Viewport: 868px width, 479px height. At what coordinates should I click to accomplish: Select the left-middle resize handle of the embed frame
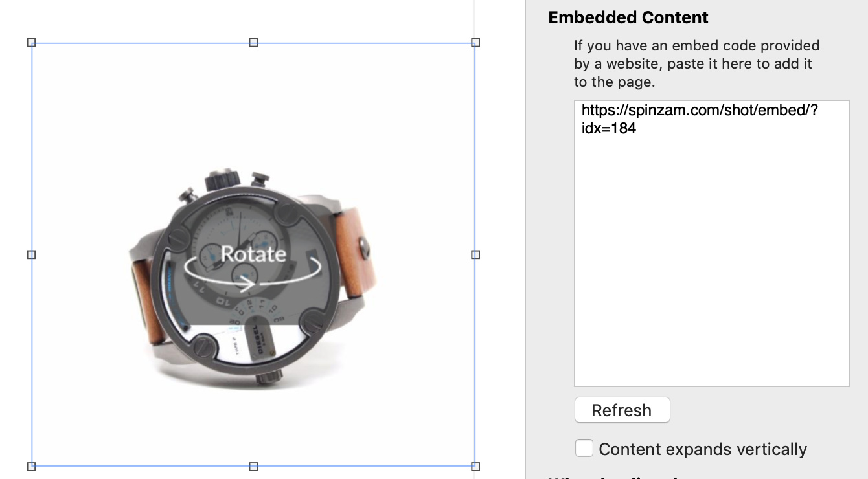tap(31, 254)
